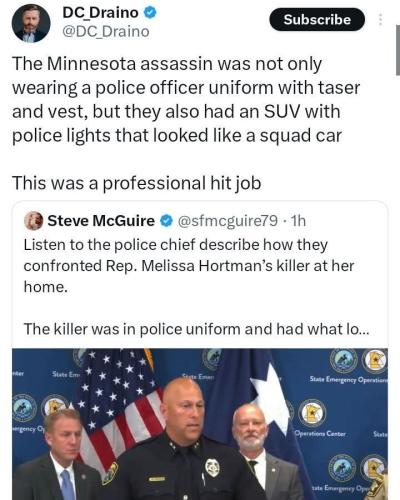This screenshot has height=500, width=400.
Task: Click DC_Draino display name
Action: pos(100,13)
